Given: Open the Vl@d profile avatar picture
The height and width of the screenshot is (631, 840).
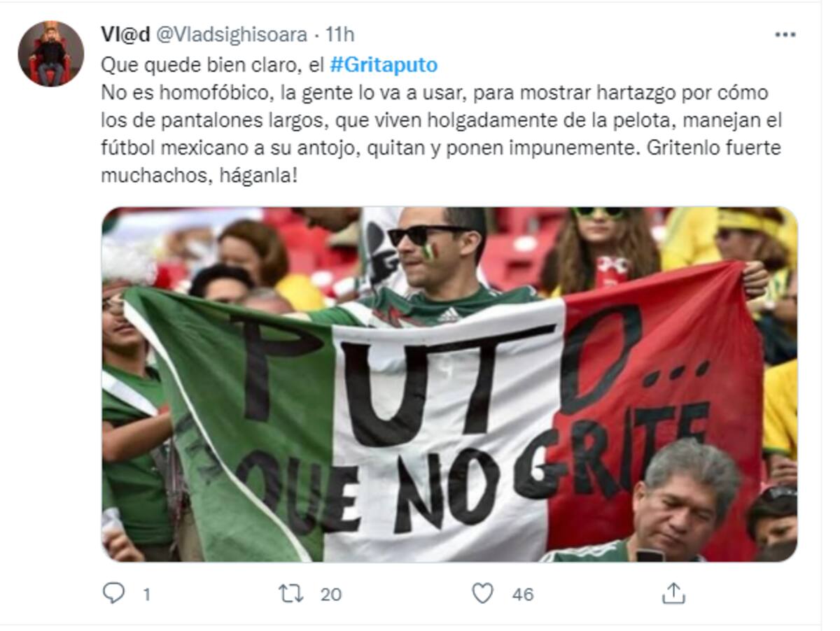Looking at the screenshot, I should tap(51, 53).
